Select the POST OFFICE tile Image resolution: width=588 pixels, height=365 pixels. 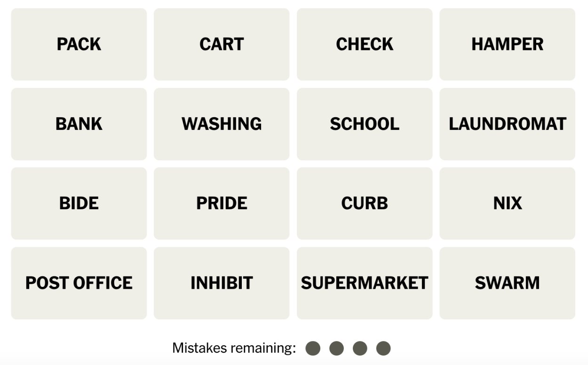click(x=79, y=283)
